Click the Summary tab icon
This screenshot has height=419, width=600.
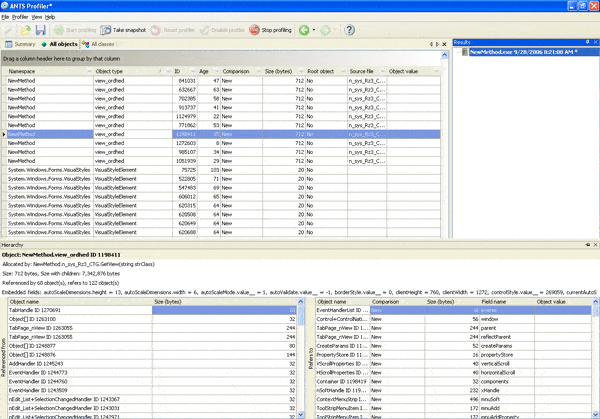pos(8,44)
